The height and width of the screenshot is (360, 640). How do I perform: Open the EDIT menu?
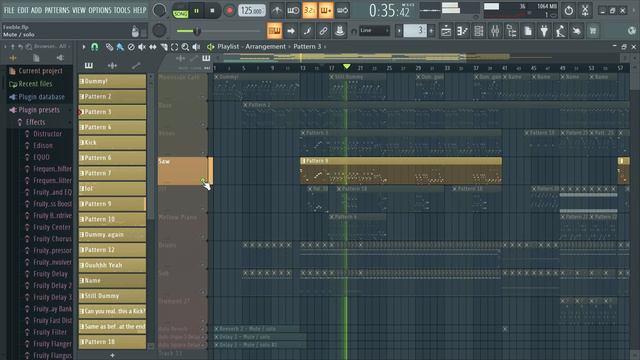point(23,10)
